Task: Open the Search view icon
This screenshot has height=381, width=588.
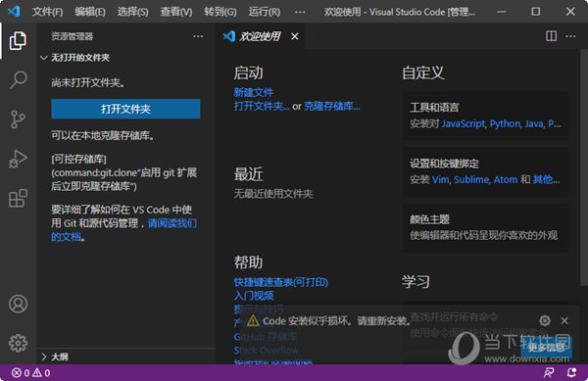Action: (x=18, y=79)
